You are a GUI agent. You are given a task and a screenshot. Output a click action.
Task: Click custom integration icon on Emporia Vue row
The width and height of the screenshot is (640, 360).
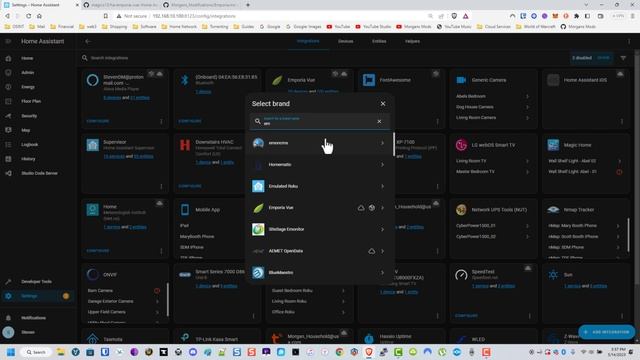click(x=371, y=208)
